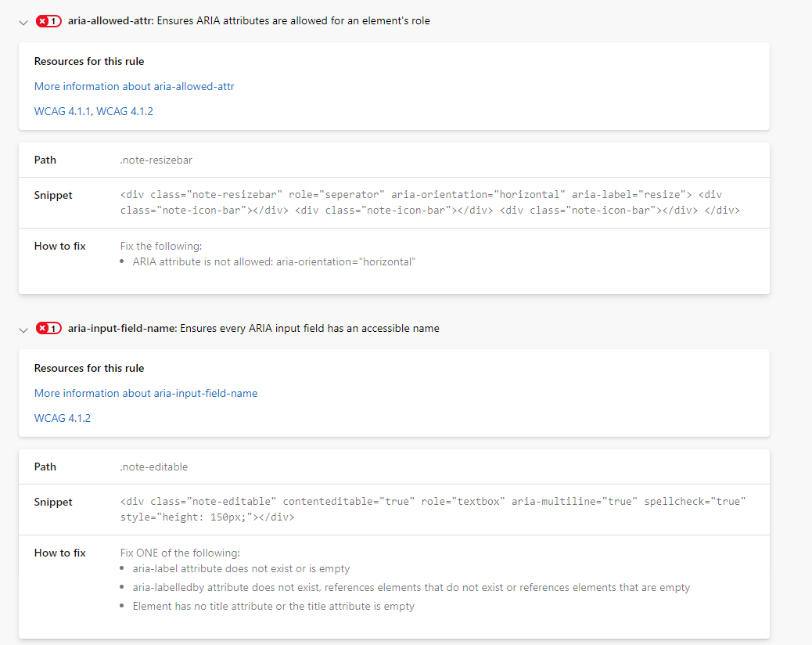Image resolution: width=812 pixels, height=645 pixels.
Task: Open more information about aria-input-field-name
Action: tap(146, 393)
